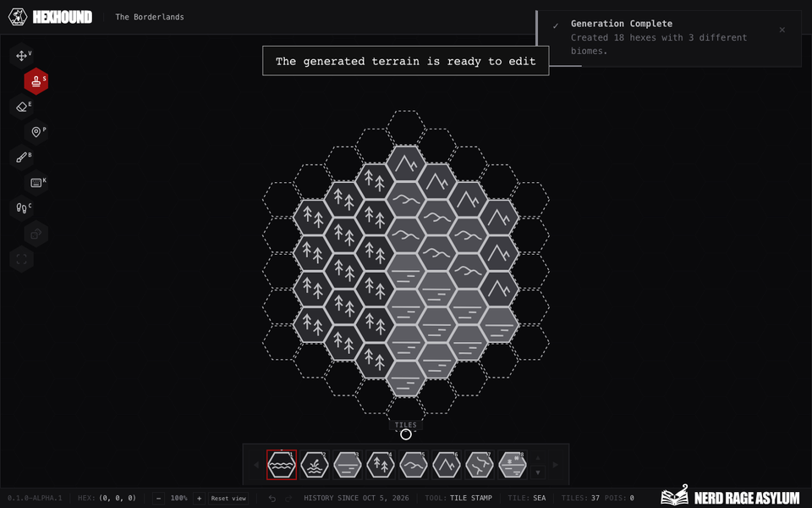Page tile palette left with arrow
This screenshot has height=508, width=812.
pos(255,465)
